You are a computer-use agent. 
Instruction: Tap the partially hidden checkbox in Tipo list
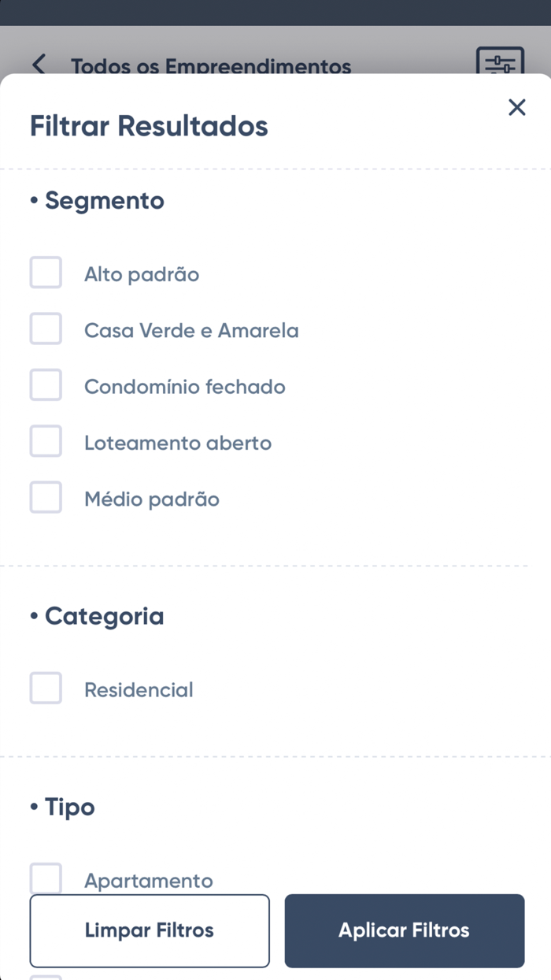(x=46, y=974)
